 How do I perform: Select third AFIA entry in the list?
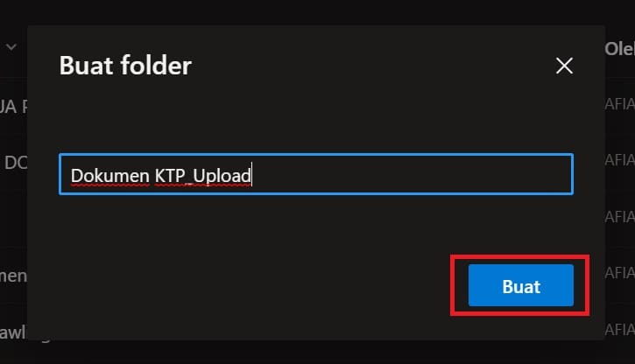coord(619,217)
